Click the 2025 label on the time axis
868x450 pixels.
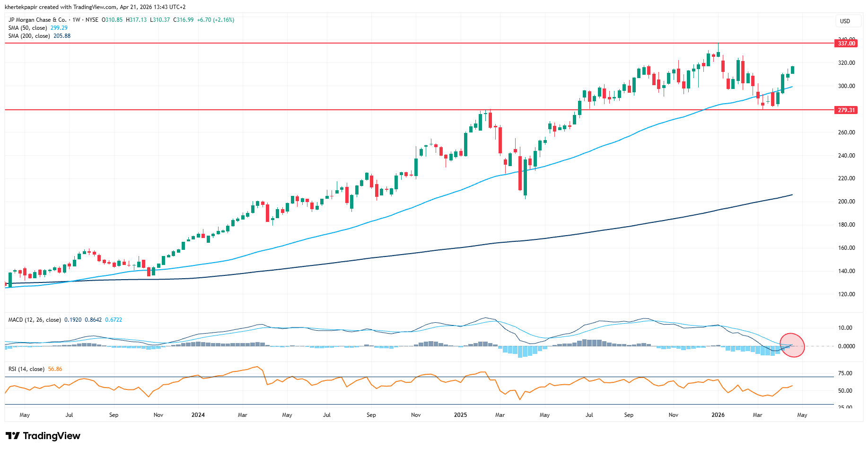click(x=460, y=415)
